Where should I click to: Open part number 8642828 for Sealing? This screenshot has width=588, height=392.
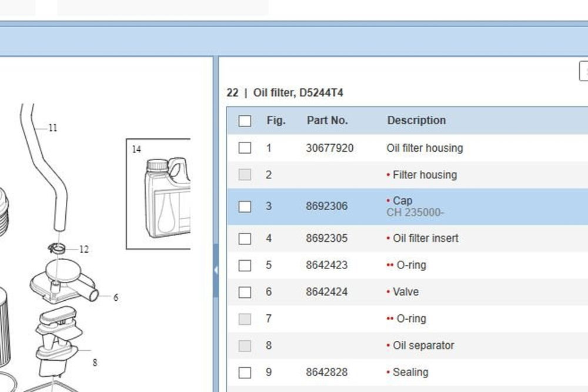(326, 372)
